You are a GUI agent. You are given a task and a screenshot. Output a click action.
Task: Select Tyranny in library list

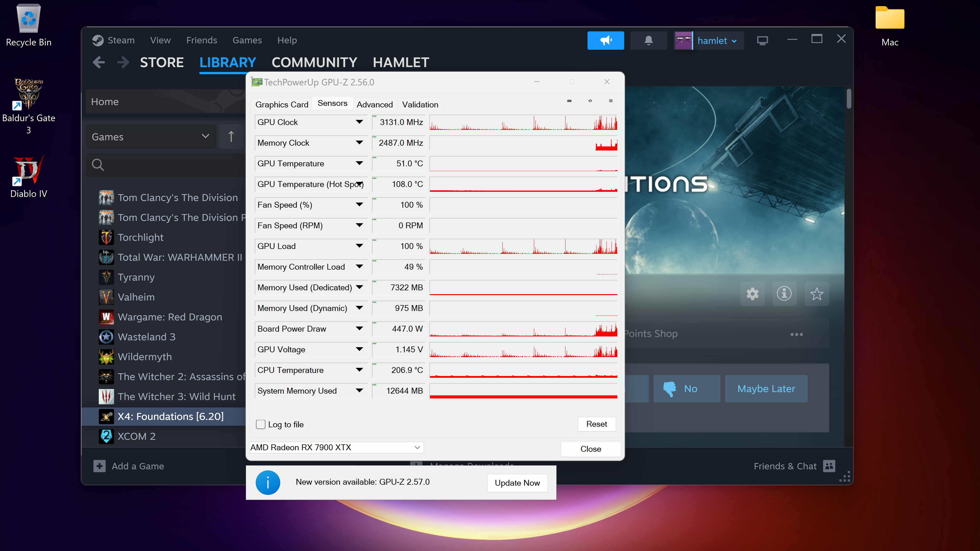[x=164, y=277]
